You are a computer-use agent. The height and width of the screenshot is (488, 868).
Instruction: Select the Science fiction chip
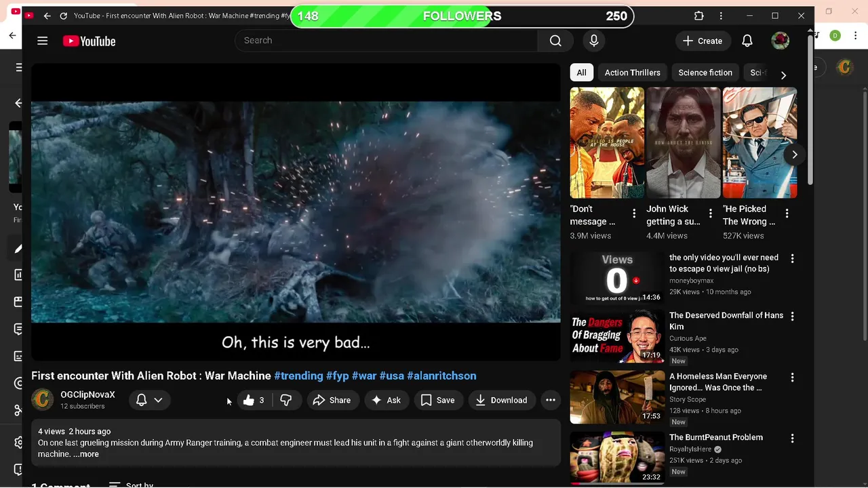[705, 73]
